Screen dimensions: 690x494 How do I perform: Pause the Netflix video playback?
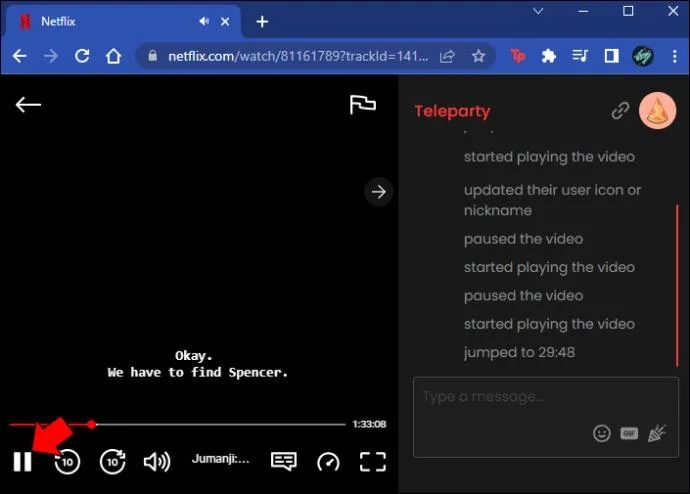click(22, 461)
